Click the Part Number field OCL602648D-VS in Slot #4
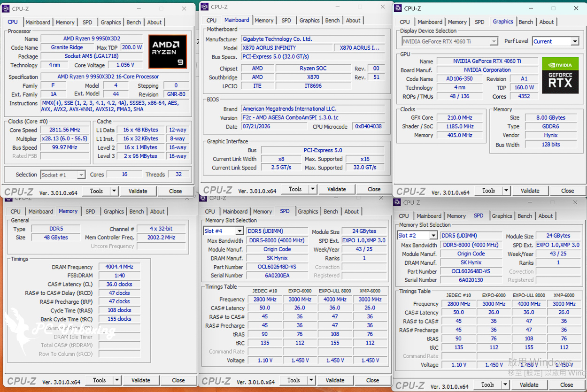 coord(277,267)
